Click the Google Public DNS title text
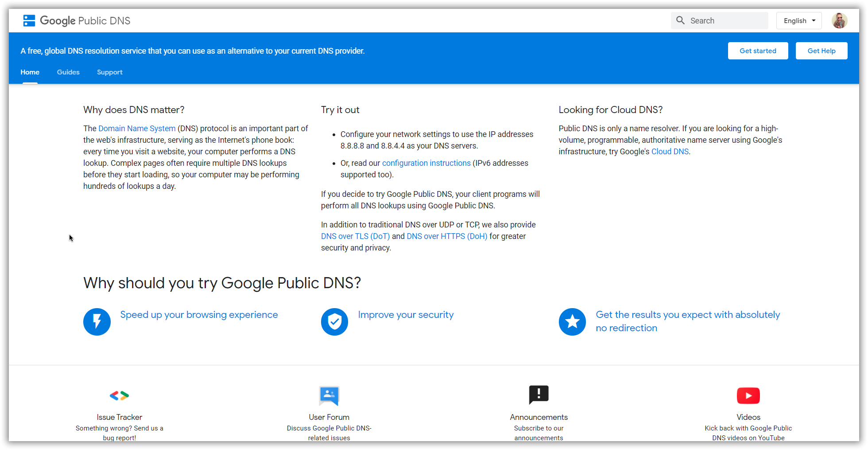This screenshot has width=868, height=450. pos(85,21)
